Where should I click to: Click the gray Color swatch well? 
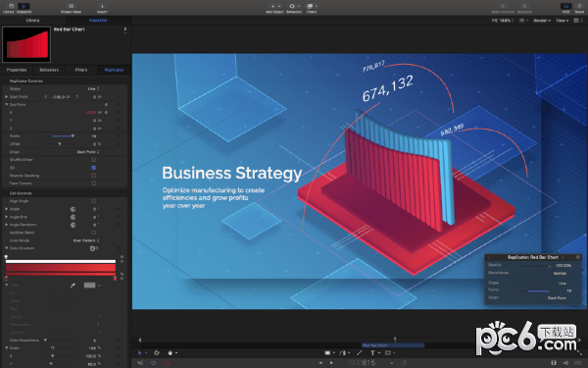(89, 286)
